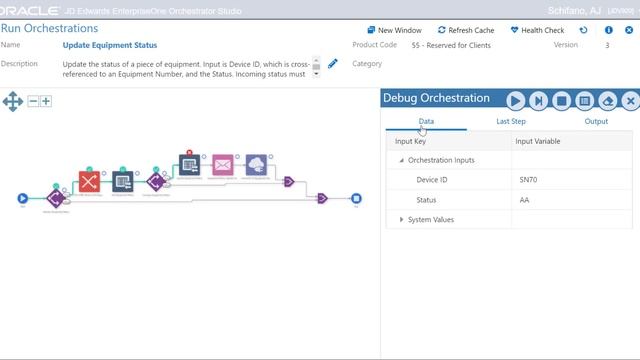Click the description text box
The width and height of the screenshot is (640, 360).
pyautogui.click(x=187, y=69)
